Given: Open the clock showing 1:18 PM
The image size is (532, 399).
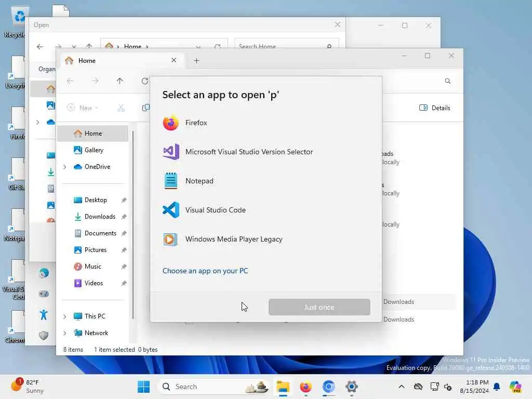Looking at the screenshot, I should [x=474, y=387].
